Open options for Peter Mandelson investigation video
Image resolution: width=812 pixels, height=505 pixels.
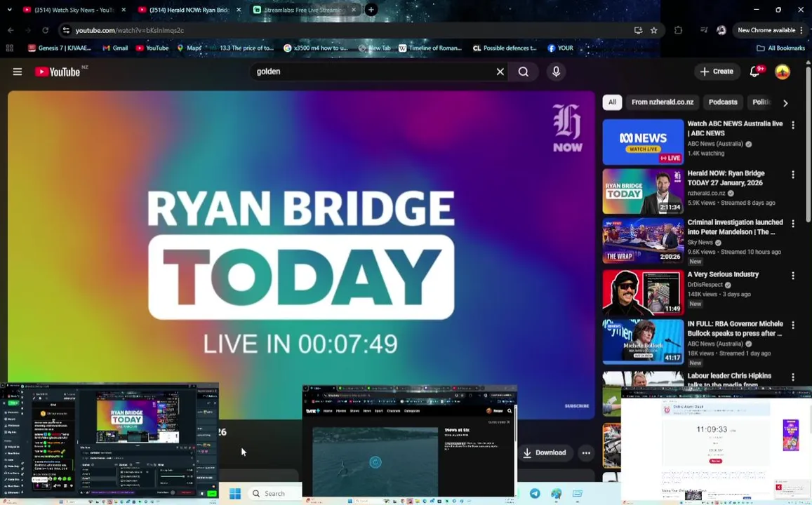tap(793, 224)
